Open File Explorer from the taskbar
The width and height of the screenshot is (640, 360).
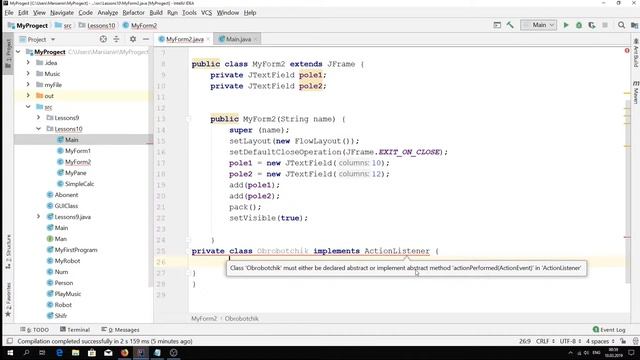(76, 353)
